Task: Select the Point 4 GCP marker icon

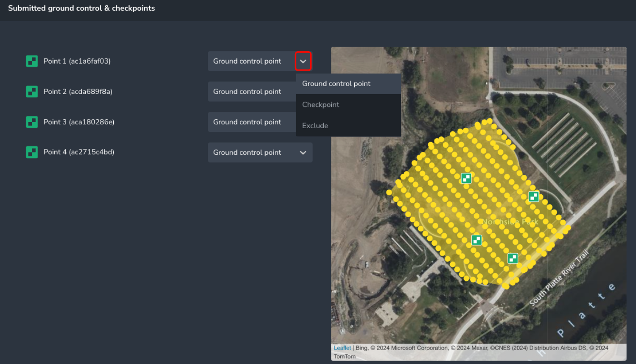Action: 32,152
